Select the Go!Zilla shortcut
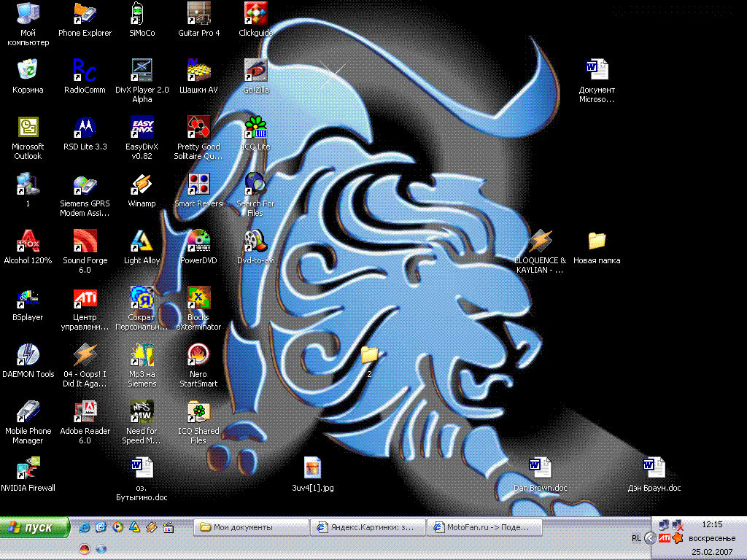 (x=256, y=70)
